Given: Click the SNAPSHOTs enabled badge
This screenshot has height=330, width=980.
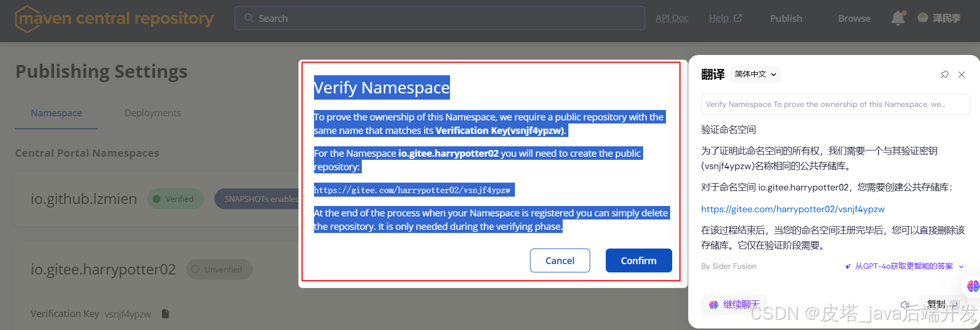Looking at the screenshot, I should 257,199.
